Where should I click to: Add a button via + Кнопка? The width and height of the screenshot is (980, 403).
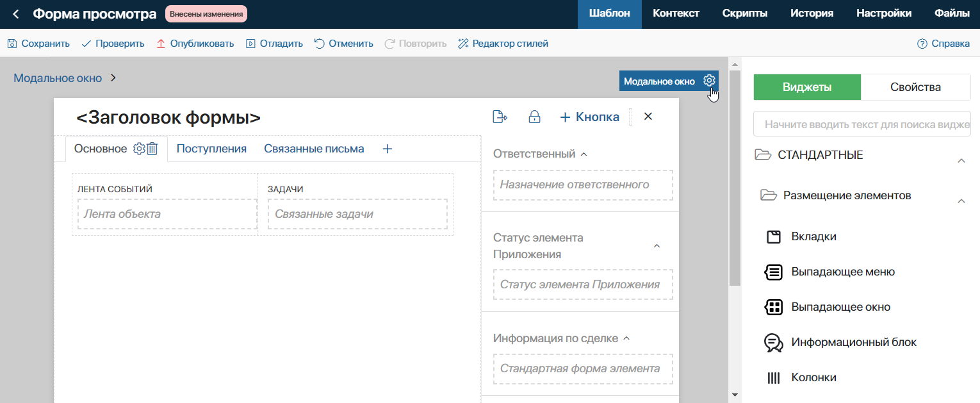589,117
